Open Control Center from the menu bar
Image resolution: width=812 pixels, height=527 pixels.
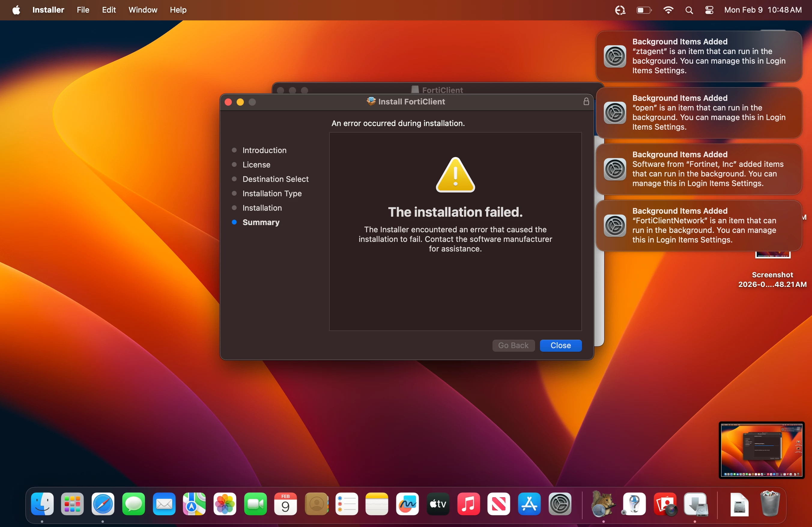click(709, 10)
